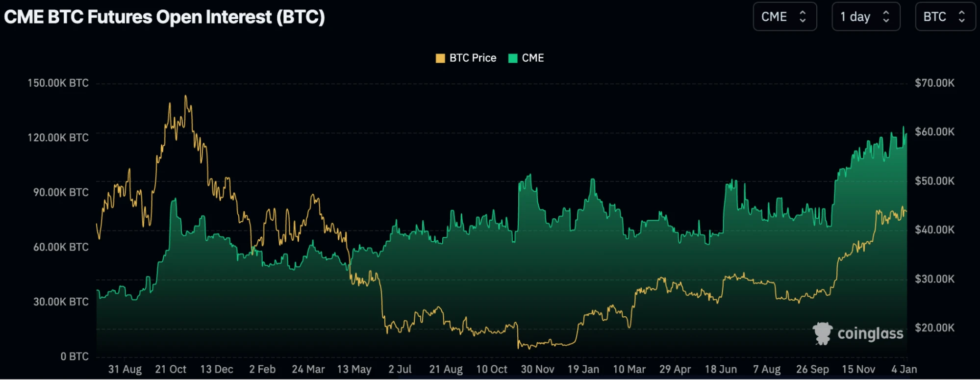Image resolution: width=980 pixels, height=380 pixels.
Task: Click the $40.00K price axis label
Action: pyautogui.click(x=935, y=229)
